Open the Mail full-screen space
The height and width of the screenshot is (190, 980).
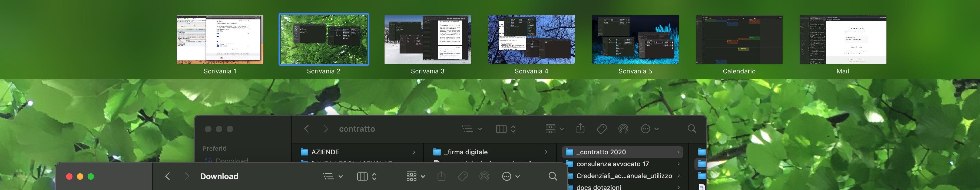point(843,39)
